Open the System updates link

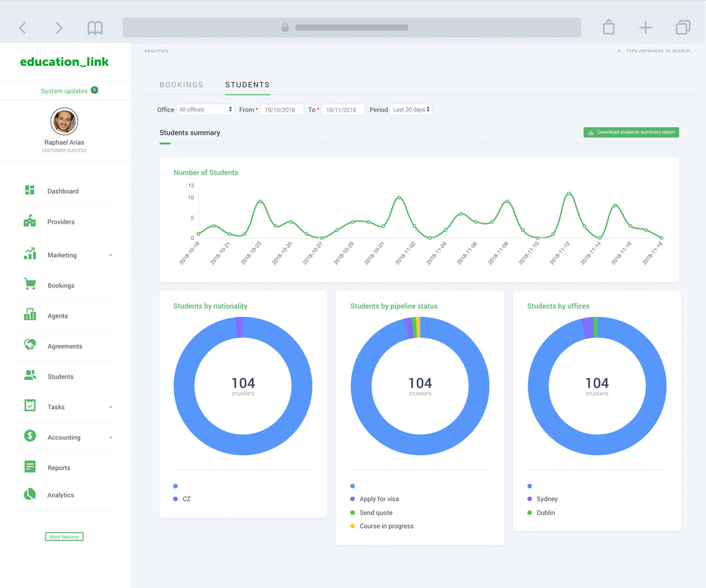pyautogui.click(x=64, y=91)
